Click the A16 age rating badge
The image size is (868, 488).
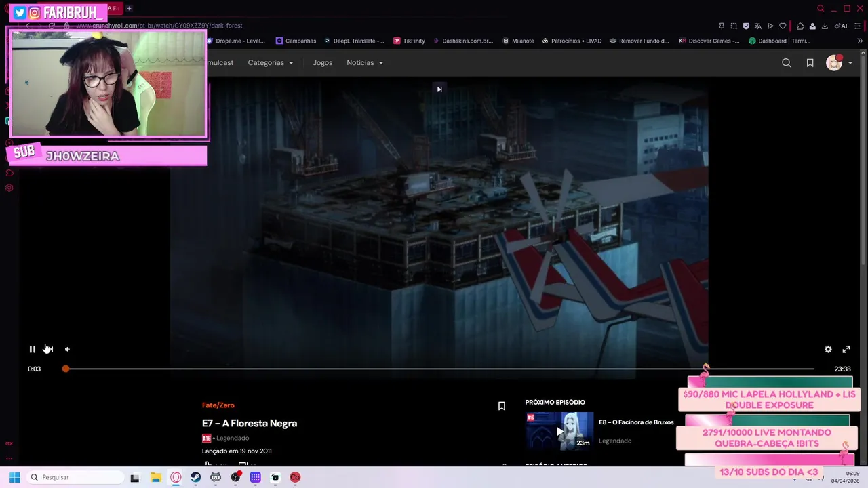tap(206, 438)
